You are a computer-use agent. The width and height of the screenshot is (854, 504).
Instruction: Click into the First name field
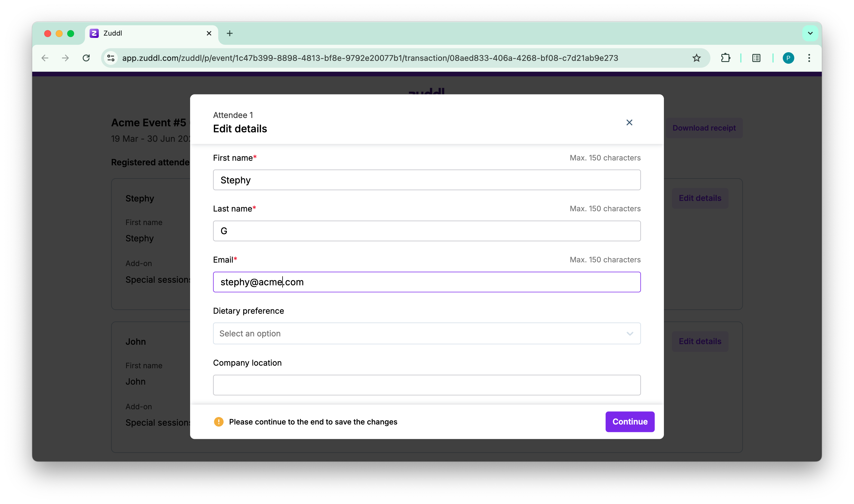pyautogui.click(x=426, y=180)
